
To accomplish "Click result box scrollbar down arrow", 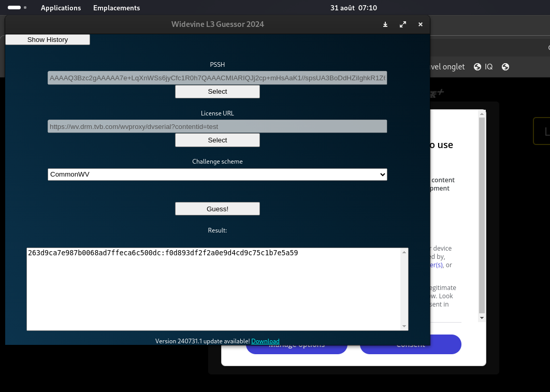I will pyautogui.click(x=404, y=326).
